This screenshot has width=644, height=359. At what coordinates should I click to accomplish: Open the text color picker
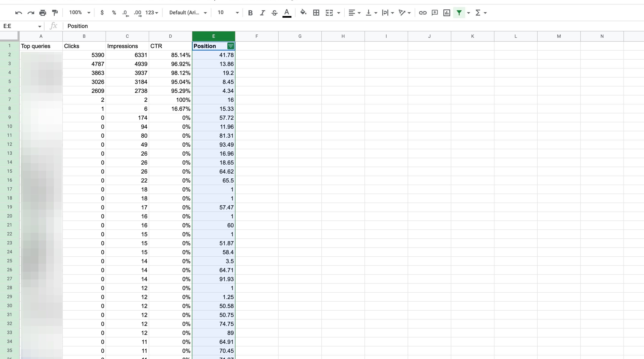tap(287, 13)
